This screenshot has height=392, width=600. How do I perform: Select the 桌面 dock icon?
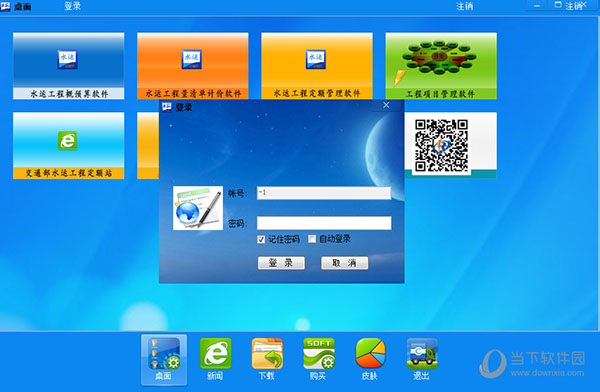point(164,360)
